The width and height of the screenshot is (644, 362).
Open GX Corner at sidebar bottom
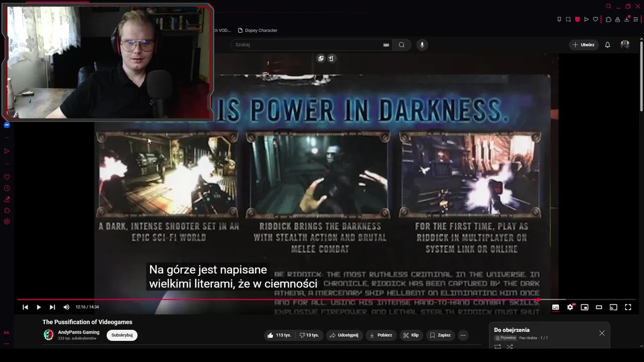(x=7, y=332)
